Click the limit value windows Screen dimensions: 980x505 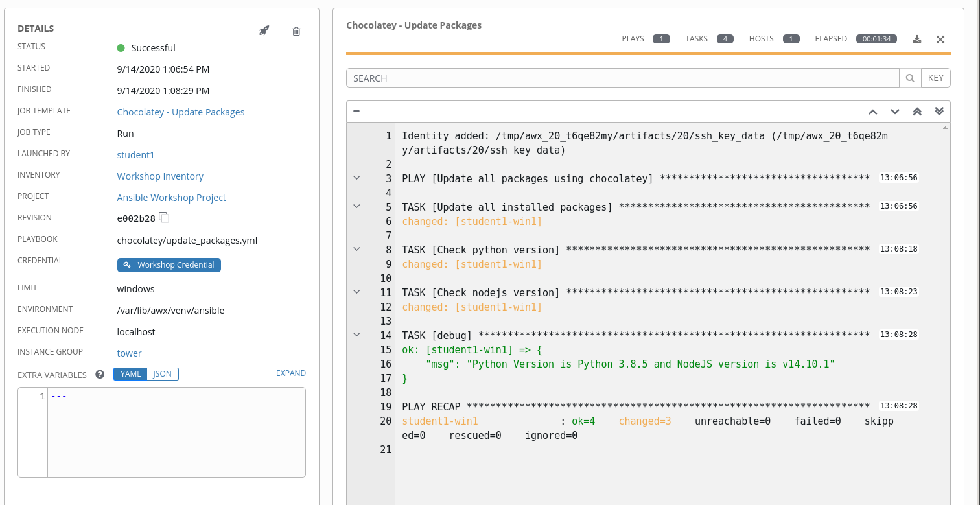pos(135,289)
